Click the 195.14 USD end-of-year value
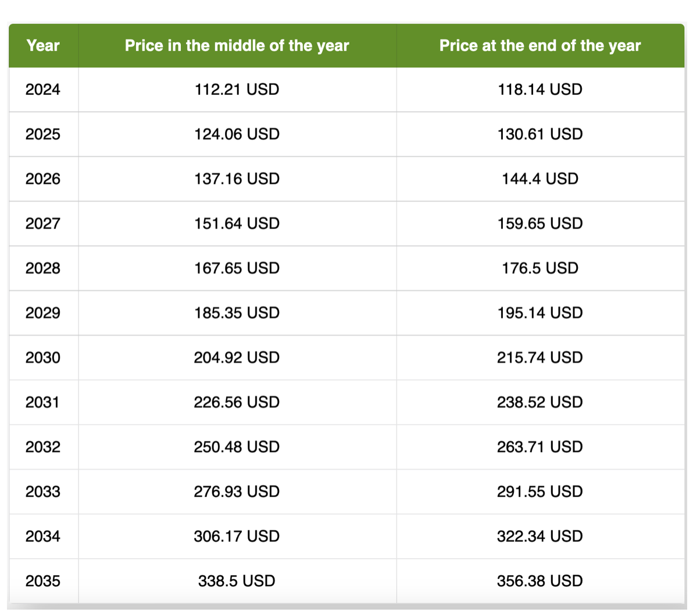Image resolution: width=693 pixels, height=616 pixels. pos(540,313)
